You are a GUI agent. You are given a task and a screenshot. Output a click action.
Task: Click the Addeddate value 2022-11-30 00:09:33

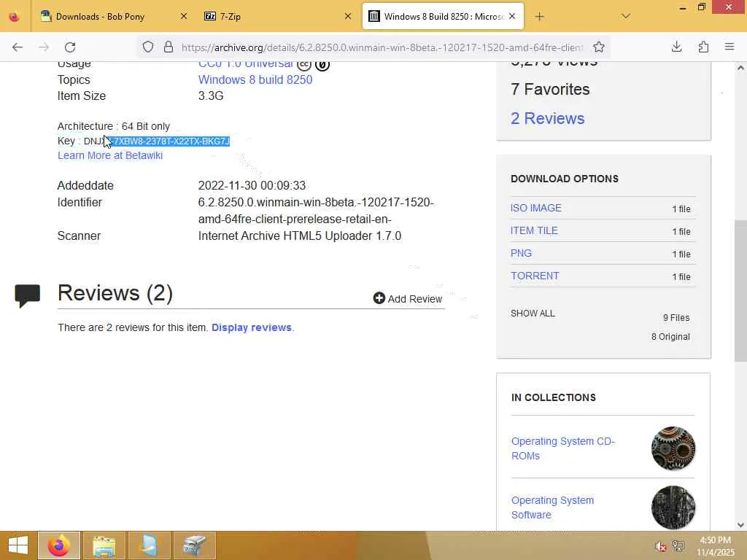(x=252, y=185)
